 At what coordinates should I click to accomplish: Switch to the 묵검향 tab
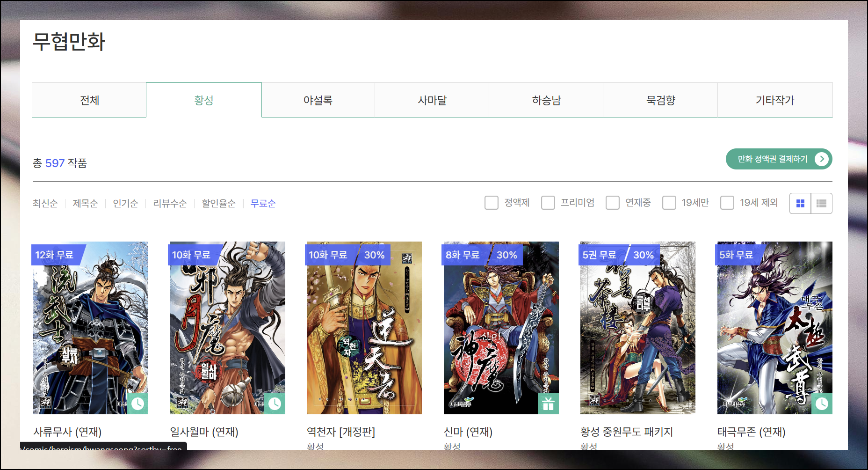tap(660, 100)
